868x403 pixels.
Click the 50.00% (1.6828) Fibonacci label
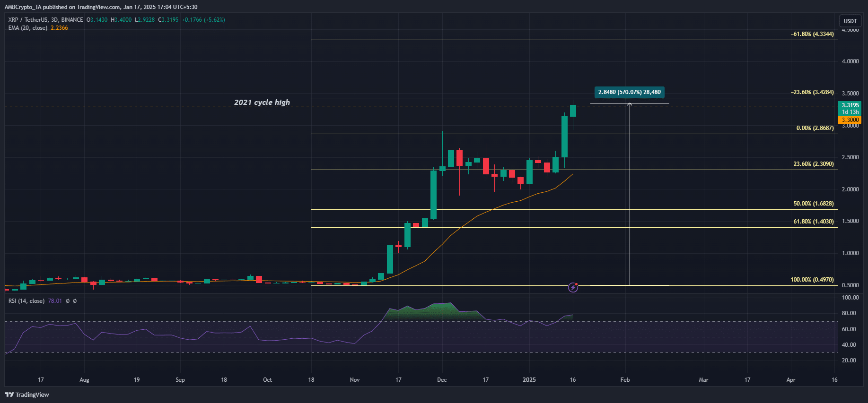(x=814, y=204)
